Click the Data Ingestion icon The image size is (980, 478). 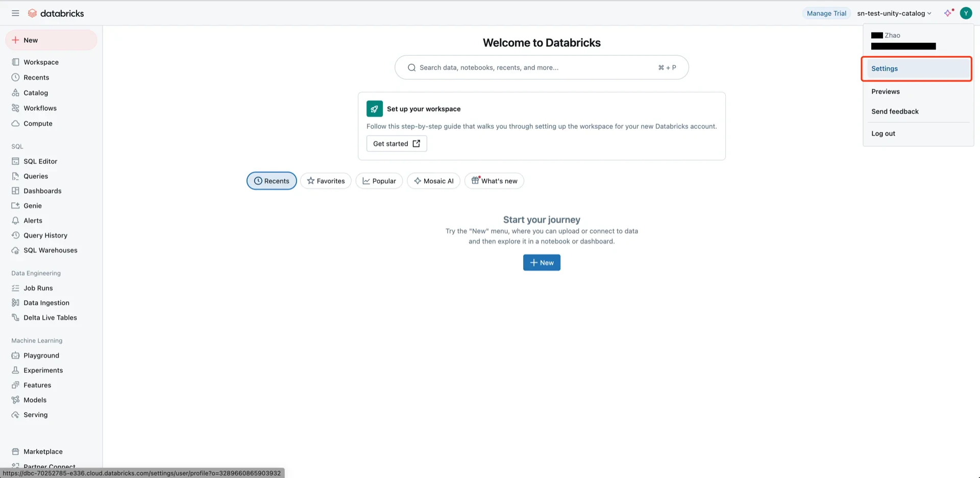(x=15, y=302)
